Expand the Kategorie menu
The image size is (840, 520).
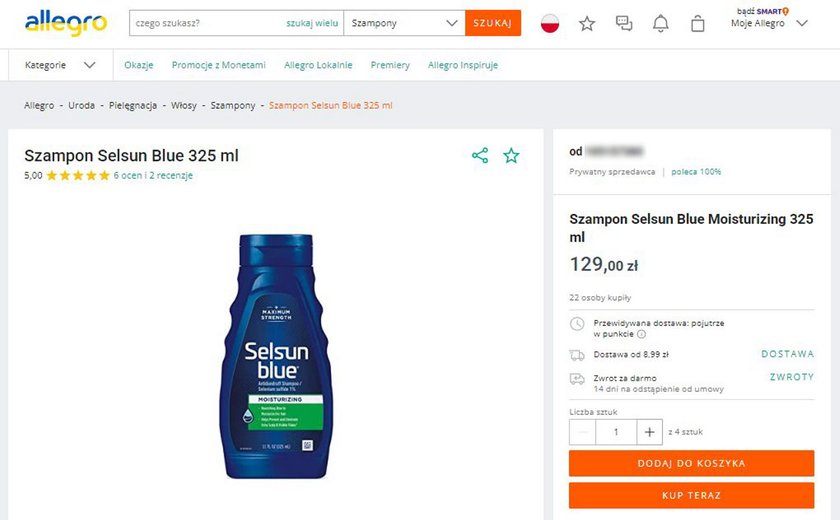pyautogui.click(x=60, y=65)
